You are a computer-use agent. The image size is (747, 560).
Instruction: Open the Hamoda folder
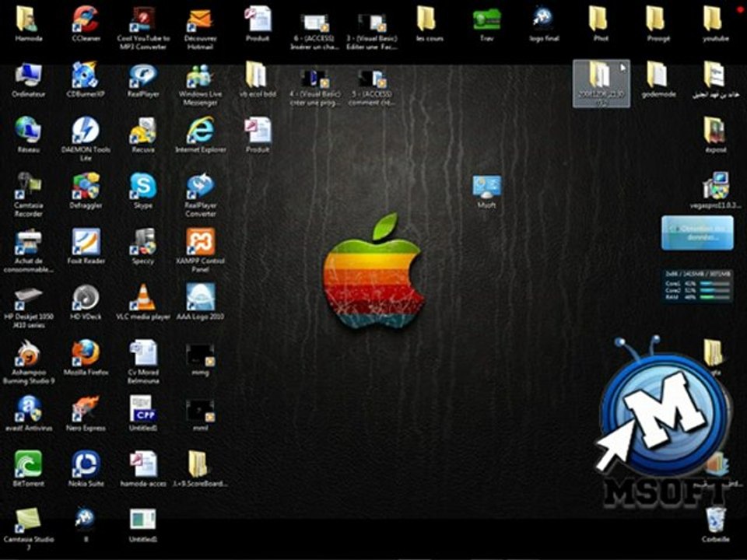point(29,24)
